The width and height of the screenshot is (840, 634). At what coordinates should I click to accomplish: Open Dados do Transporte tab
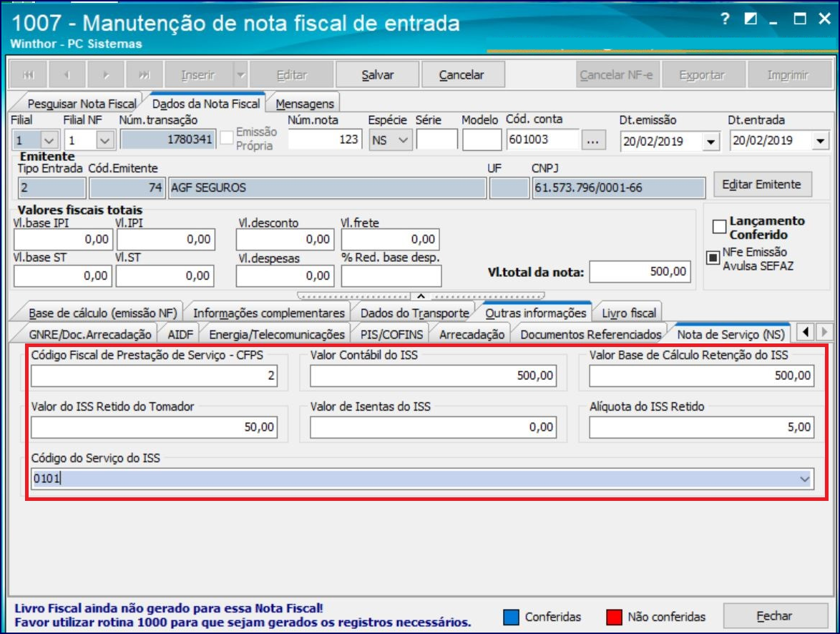[415, 313]
